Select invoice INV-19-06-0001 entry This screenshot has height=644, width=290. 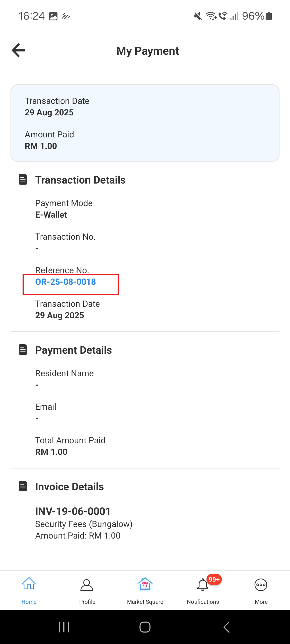[73, 511]
